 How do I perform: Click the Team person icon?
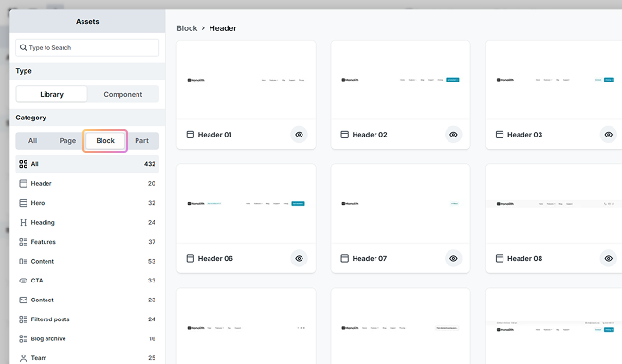tap(24, 358)
